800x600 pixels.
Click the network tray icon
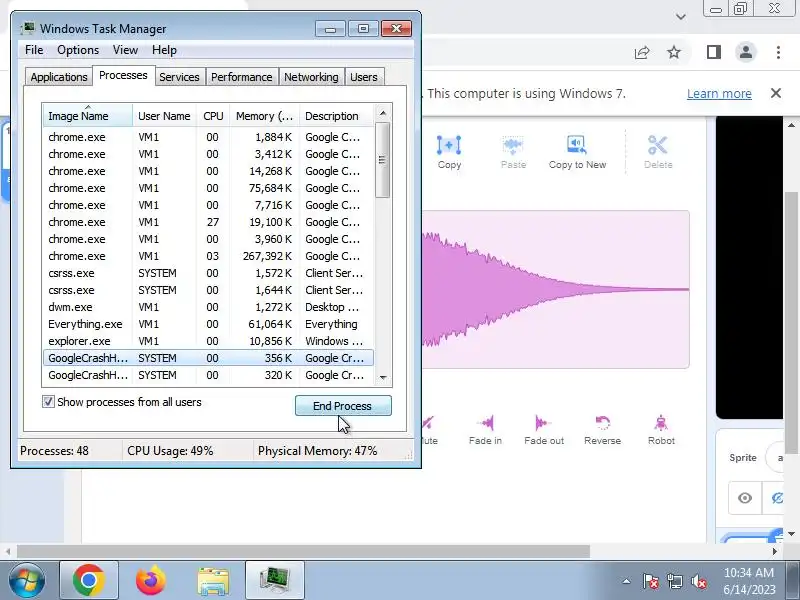coord(674,581)
